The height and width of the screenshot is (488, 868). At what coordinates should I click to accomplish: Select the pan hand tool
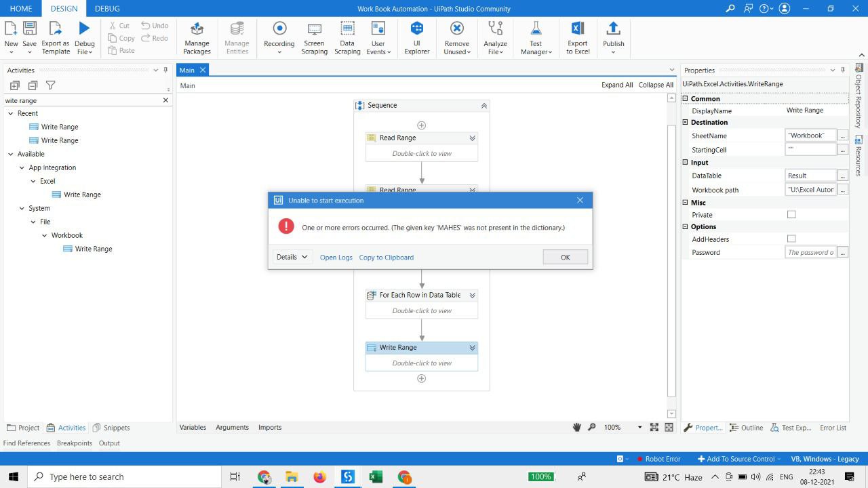pos(577,427)
